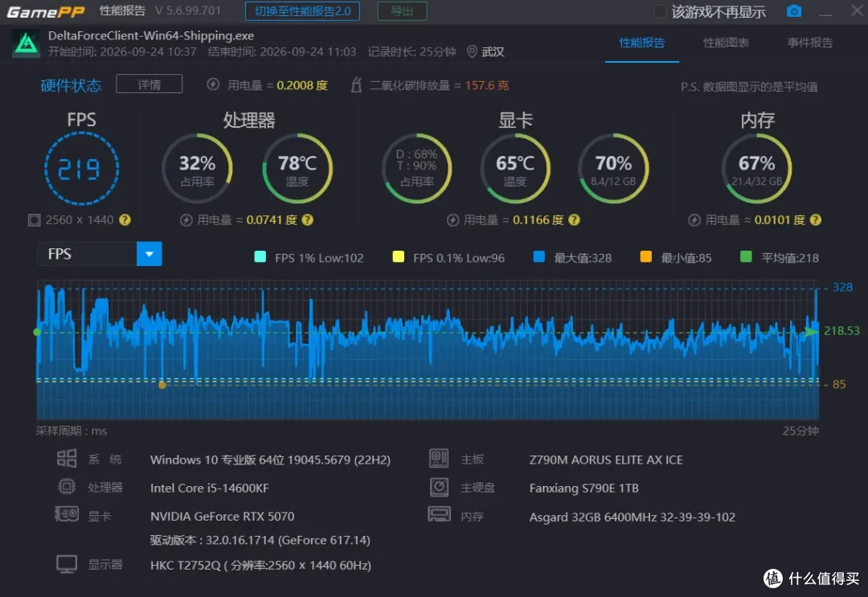Click the HKC T2752Q monitor text
868x597 pixels.
[260, 565]
